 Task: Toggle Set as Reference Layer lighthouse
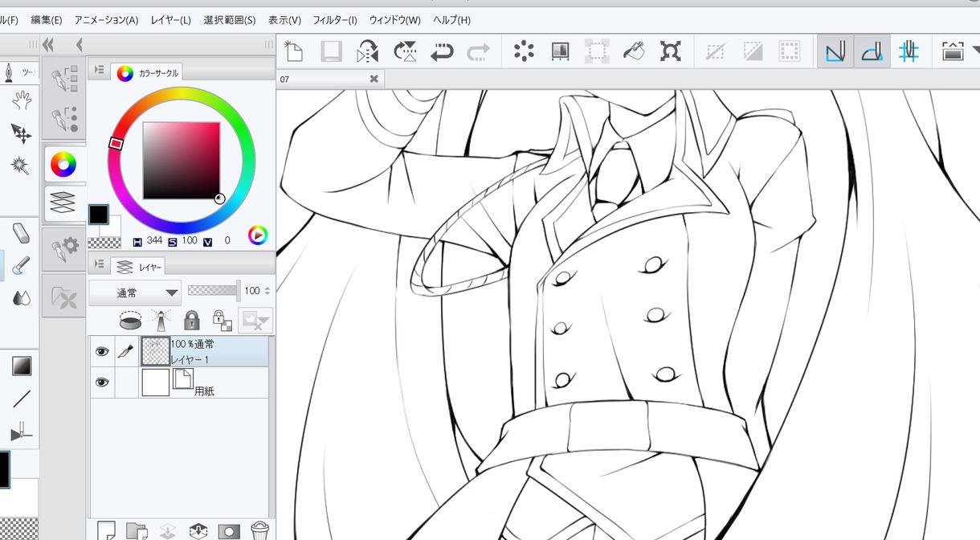(x=161, y=321)
